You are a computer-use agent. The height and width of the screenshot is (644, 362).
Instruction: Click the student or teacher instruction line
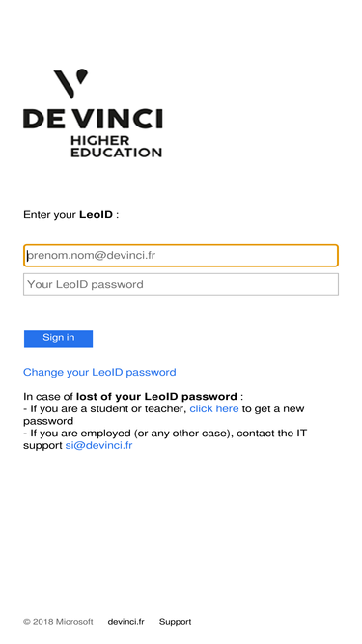point(164,415)
